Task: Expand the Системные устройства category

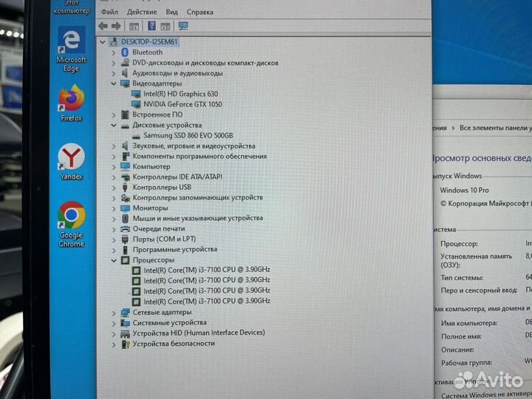Action: tap(114, 324)
